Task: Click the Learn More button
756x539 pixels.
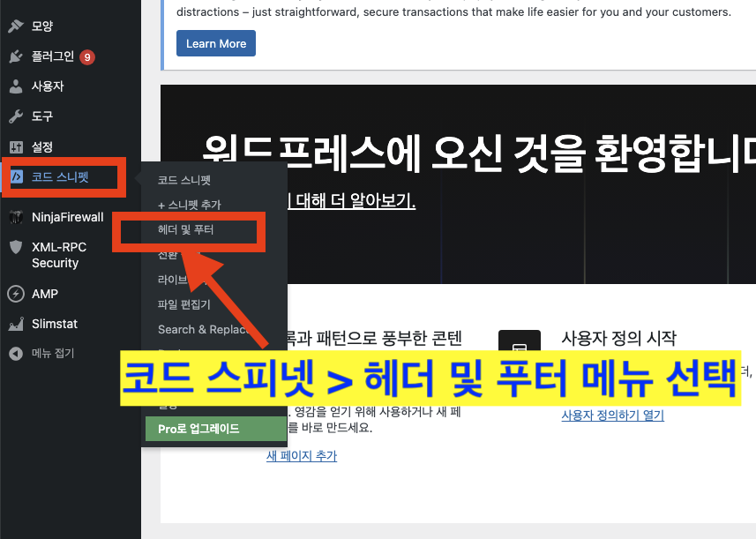Action: point(215,42)
